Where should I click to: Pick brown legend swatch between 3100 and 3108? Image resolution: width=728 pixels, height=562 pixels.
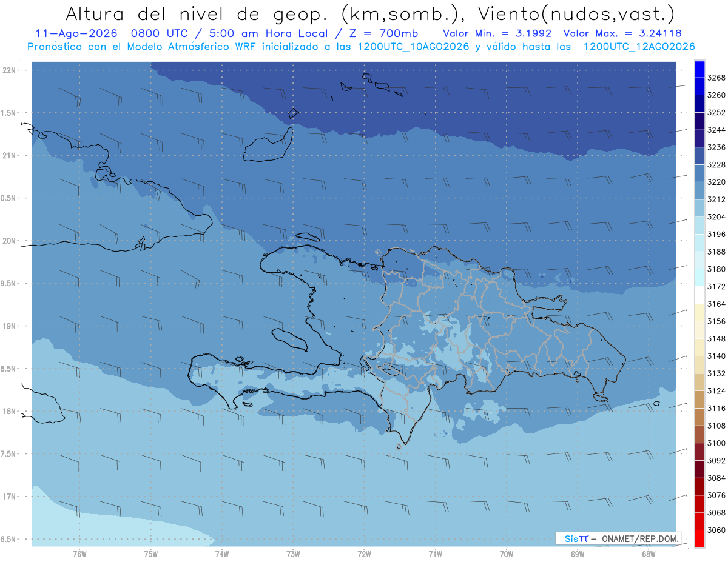point(699,434)
